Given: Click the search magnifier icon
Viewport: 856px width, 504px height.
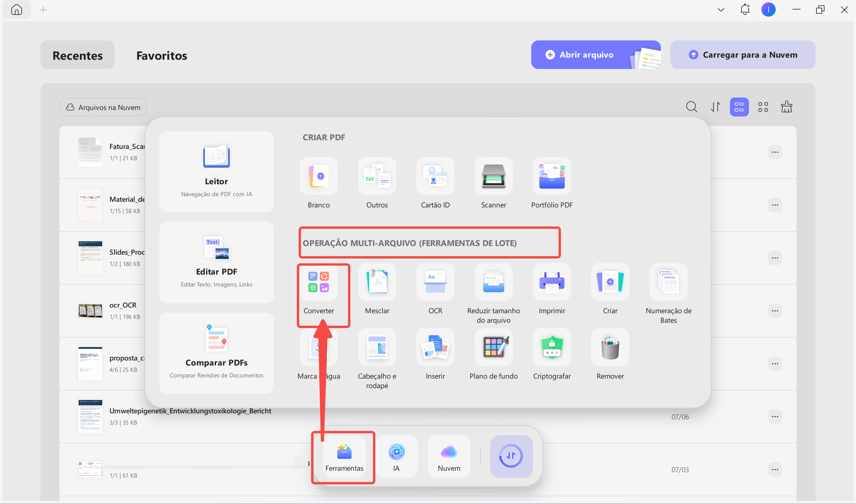Looking at the screenshot, I should (691, 107).
